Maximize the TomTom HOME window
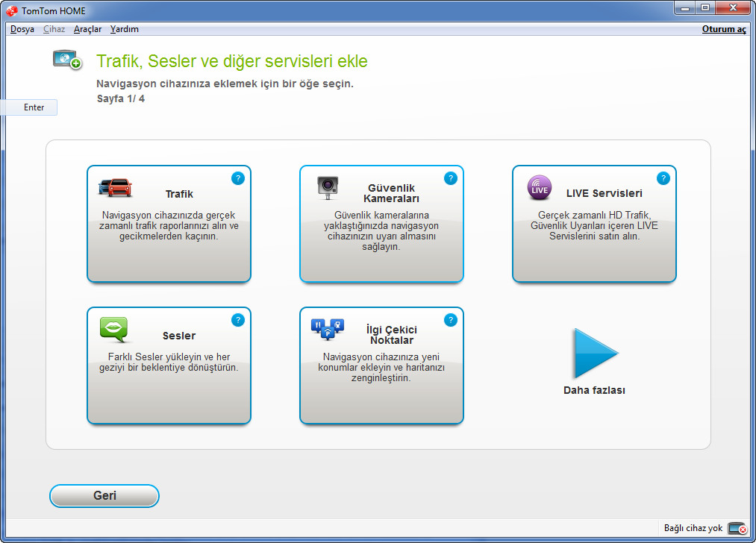 click(x=705, y=7)
